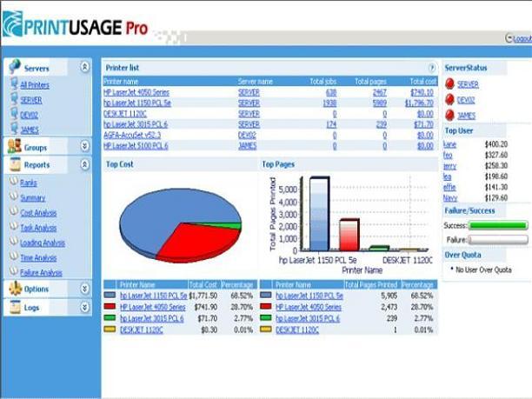Click the Summary report icon

pyautogui.click(x=13, y=196)
